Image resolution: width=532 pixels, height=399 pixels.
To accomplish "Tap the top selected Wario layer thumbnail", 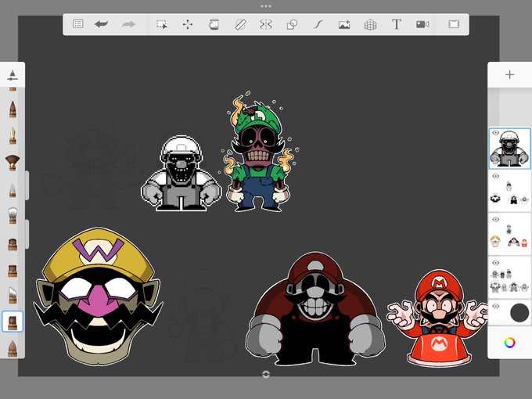I will 509,149.
